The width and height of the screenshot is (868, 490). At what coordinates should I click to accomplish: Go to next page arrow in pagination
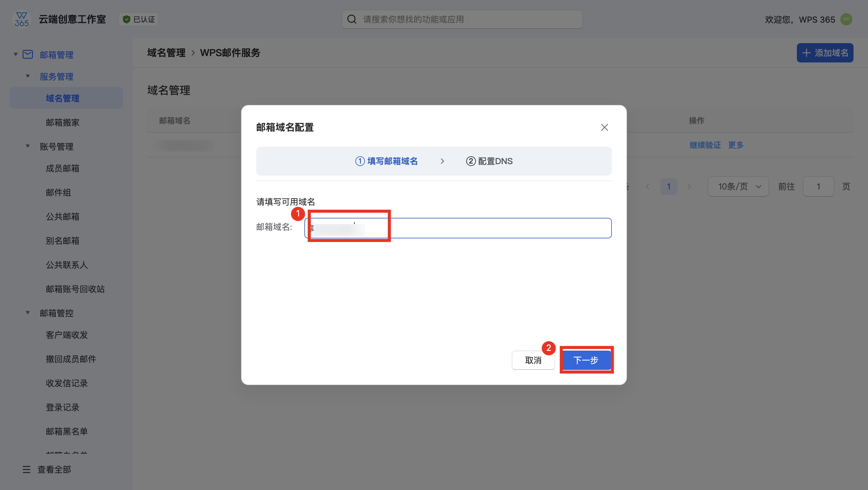point(689,186)
